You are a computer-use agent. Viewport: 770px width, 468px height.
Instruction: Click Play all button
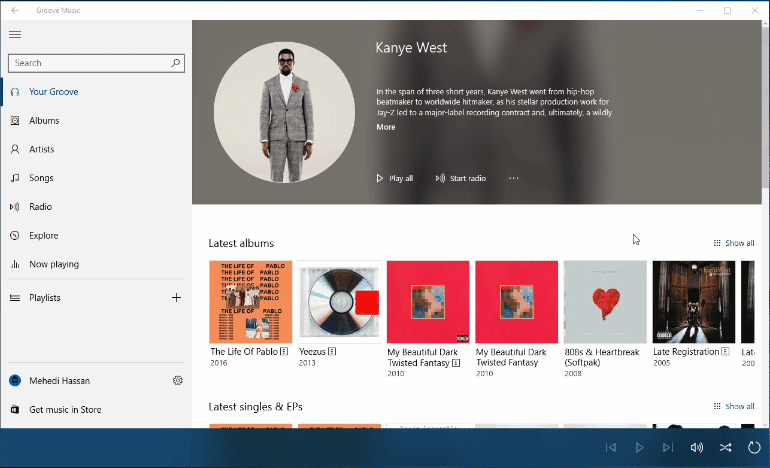pyautogui.click(x=395, y=178)
